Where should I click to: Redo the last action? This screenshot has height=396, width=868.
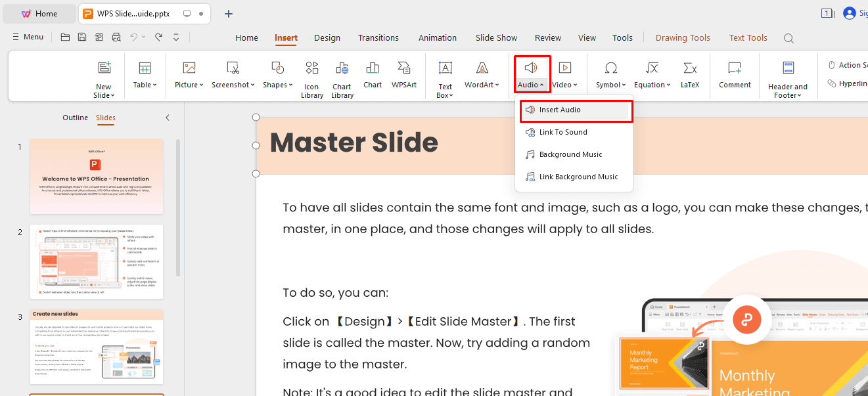158,37
